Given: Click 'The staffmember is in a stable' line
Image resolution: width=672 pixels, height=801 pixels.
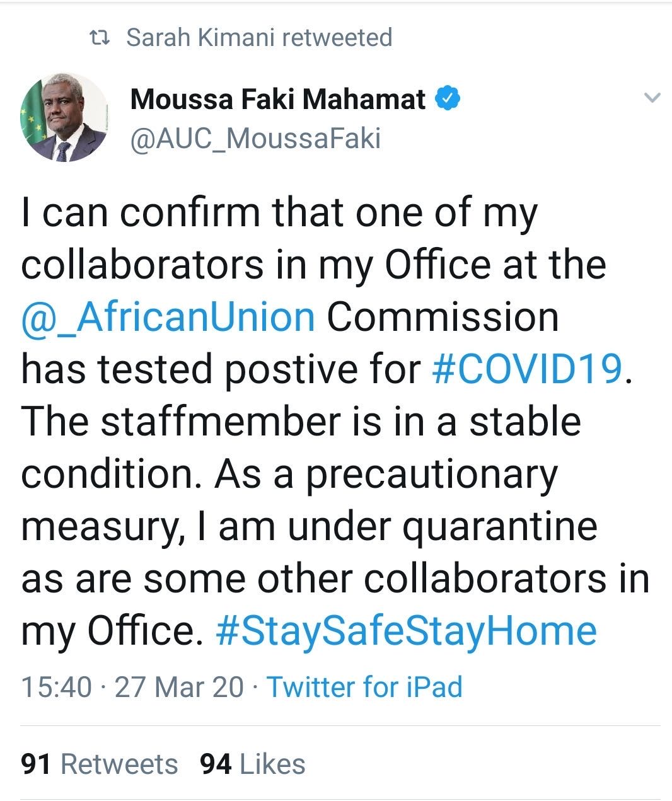Looking at the screenshot, I should pyautogui.click(x=301, y=421).
